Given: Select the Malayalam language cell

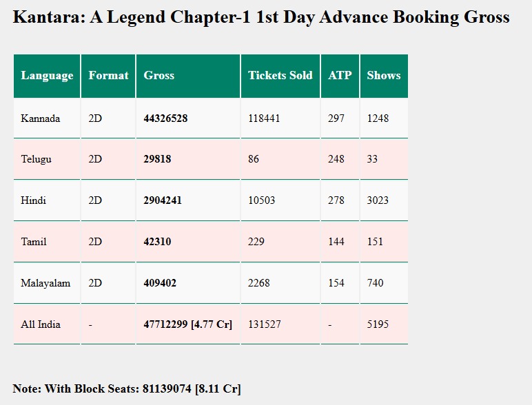Looking at the screenshot, I should coord(45,283).
